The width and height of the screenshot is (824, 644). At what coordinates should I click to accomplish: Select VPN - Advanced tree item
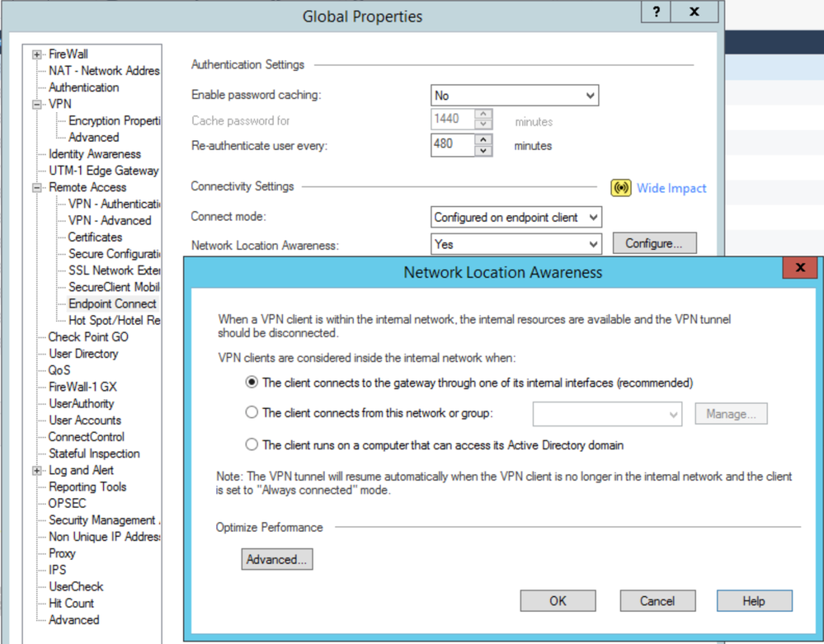point(110,221)
